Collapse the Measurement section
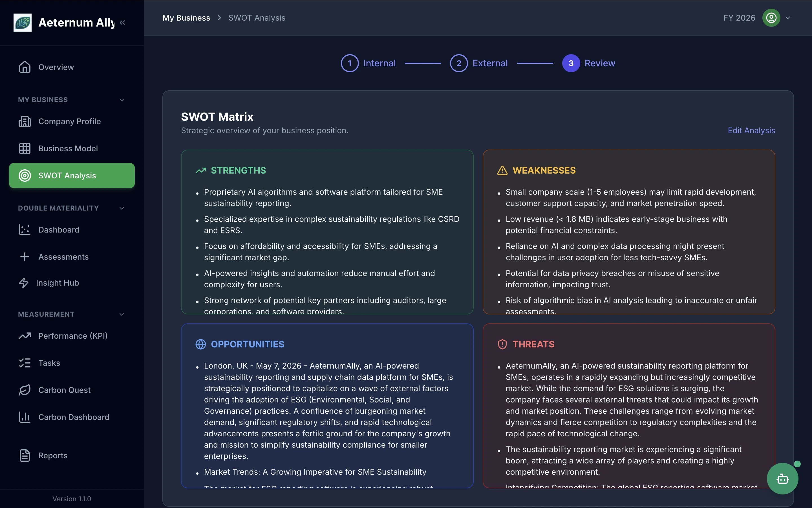 122,314
